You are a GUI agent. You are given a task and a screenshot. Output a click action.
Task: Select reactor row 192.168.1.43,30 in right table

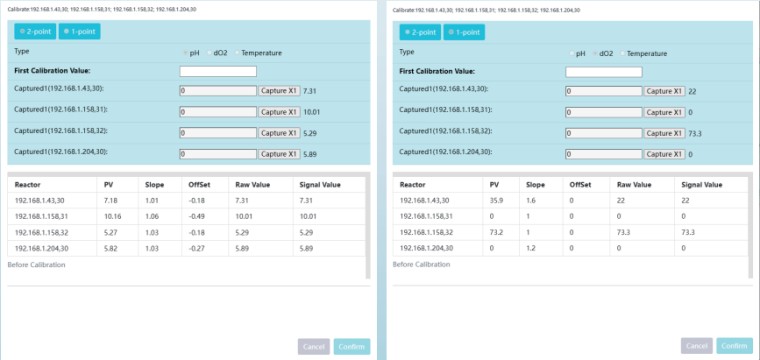coord(570,201)
